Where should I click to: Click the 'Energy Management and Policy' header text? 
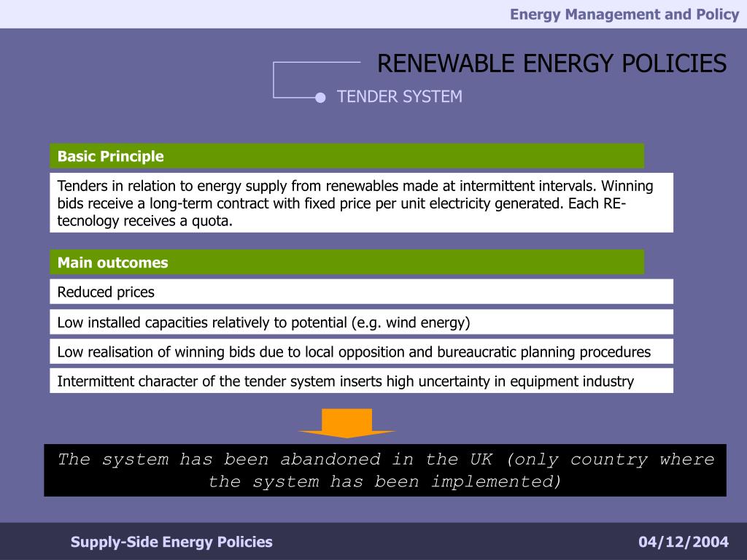click(624, 15)
